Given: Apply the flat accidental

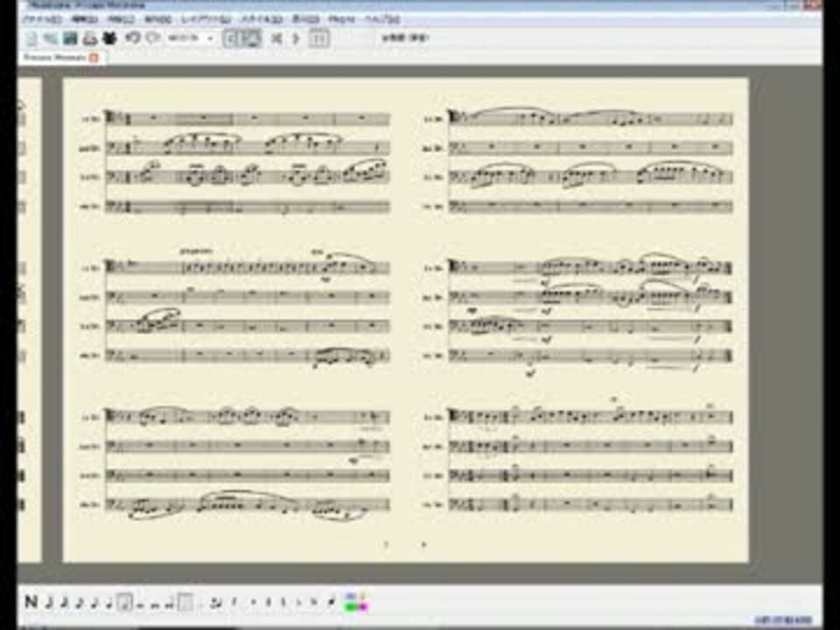Looking at the screenshot, I should pos(299,603).
